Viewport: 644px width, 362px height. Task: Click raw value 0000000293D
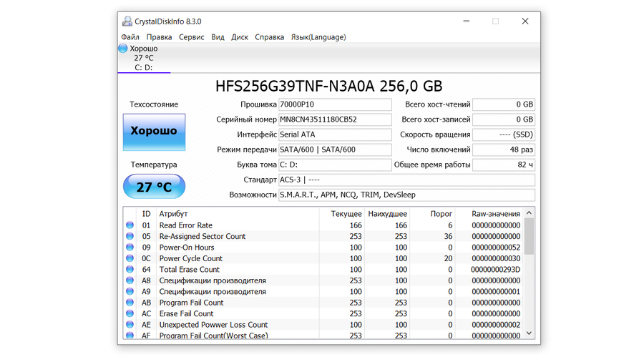(x=495, y=270)
